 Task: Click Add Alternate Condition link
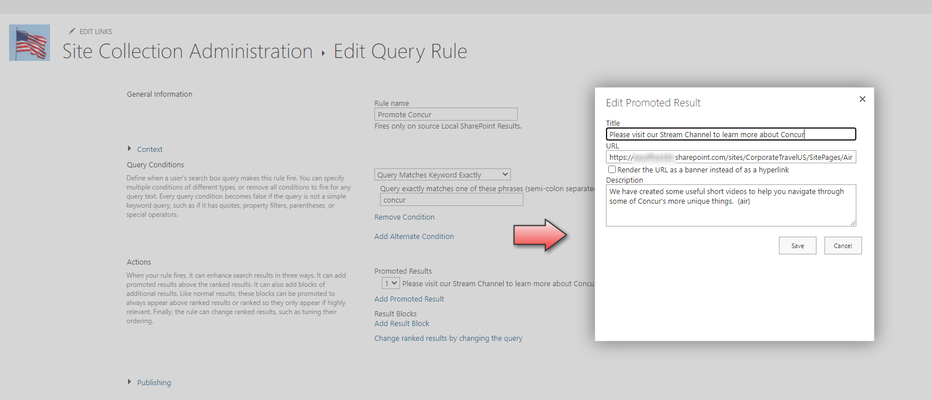click(x=414, y=236)
